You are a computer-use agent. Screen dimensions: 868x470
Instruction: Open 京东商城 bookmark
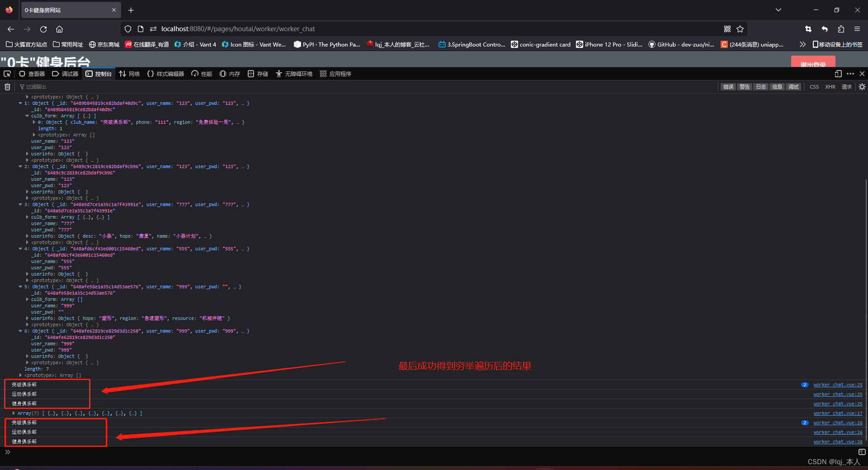coord(104,44)
